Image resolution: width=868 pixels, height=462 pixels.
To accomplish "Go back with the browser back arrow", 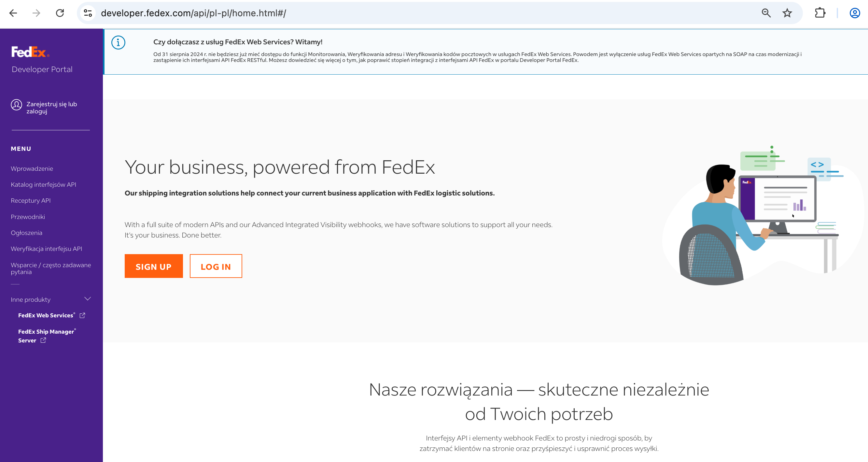I will [13, 13].
